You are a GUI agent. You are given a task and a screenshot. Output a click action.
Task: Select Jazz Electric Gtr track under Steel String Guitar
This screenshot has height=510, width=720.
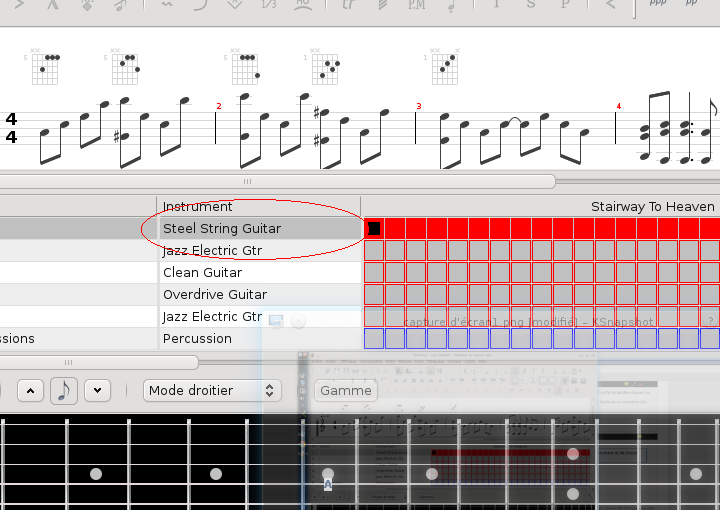coord(212,251)
